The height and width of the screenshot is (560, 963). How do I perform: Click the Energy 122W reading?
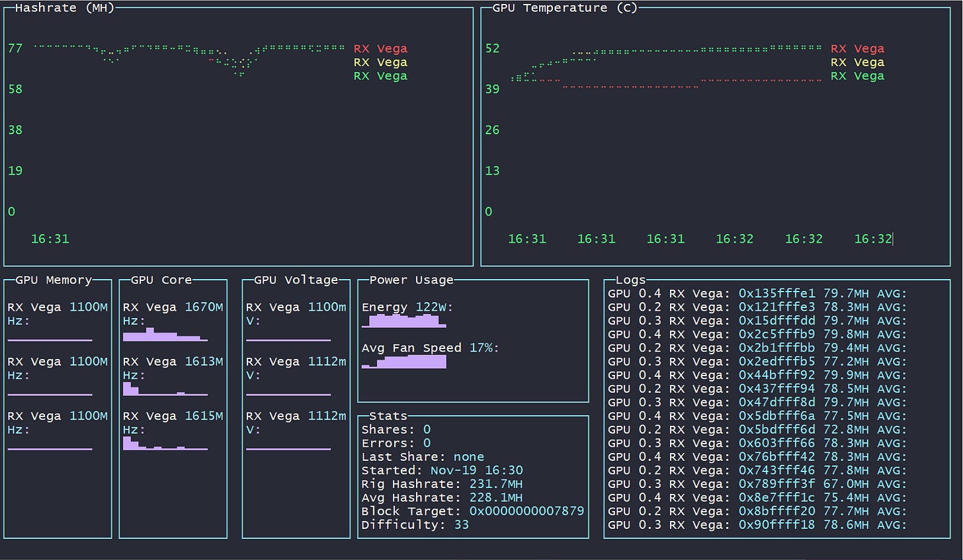coord(407,307)
